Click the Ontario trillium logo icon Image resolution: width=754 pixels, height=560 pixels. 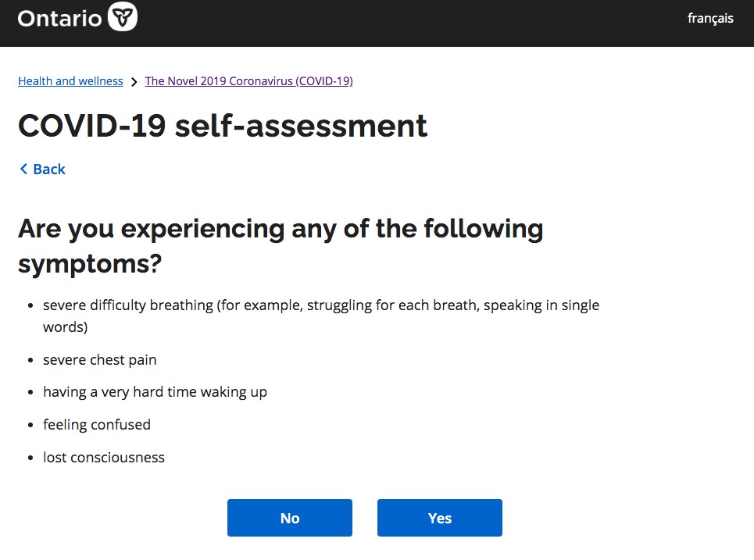pos(123,17)
